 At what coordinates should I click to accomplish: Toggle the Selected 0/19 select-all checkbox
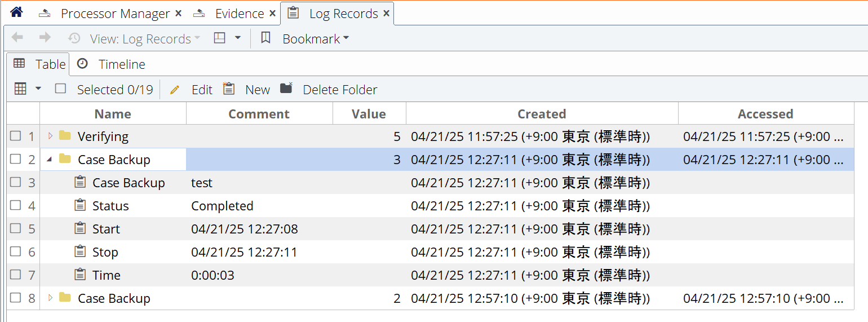[x=61, y=89]
